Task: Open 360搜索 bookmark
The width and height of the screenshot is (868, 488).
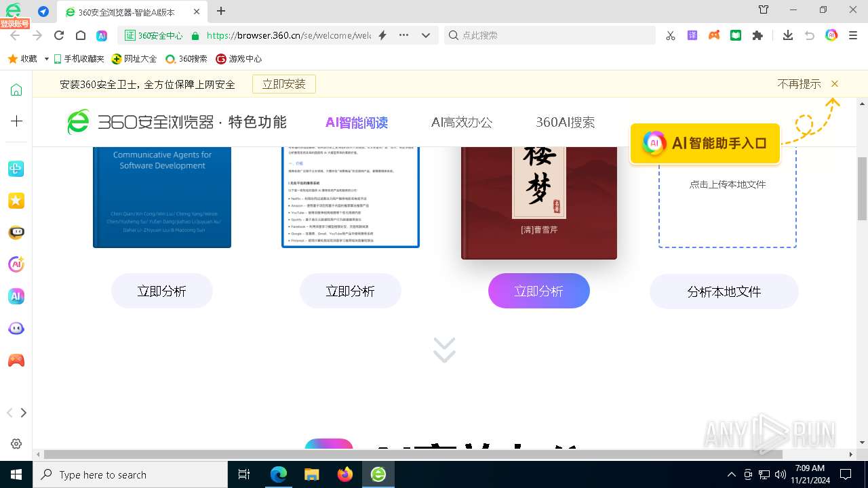Action: coord(186,59)
